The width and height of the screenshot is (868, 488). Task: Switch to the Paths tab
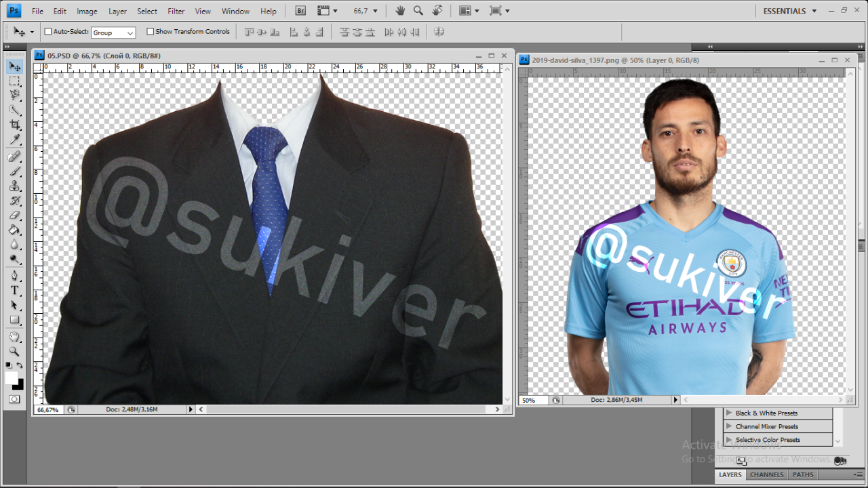803,474
